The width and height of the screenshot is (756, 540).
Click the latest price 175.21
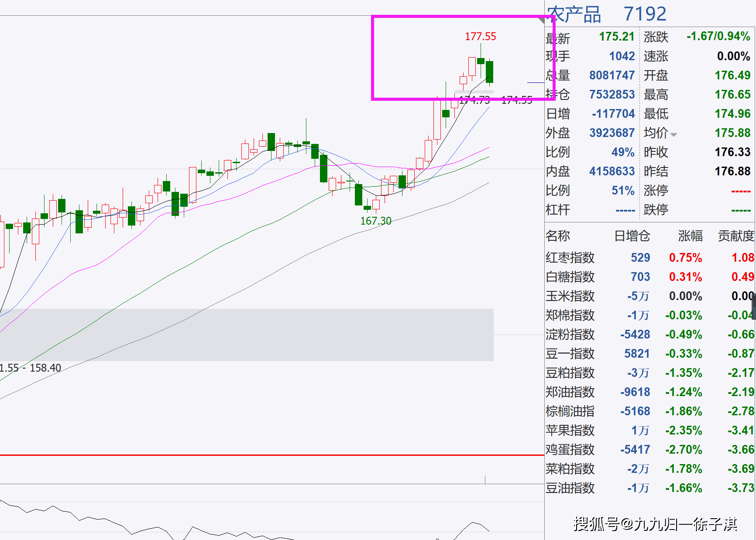pos(617,37)
